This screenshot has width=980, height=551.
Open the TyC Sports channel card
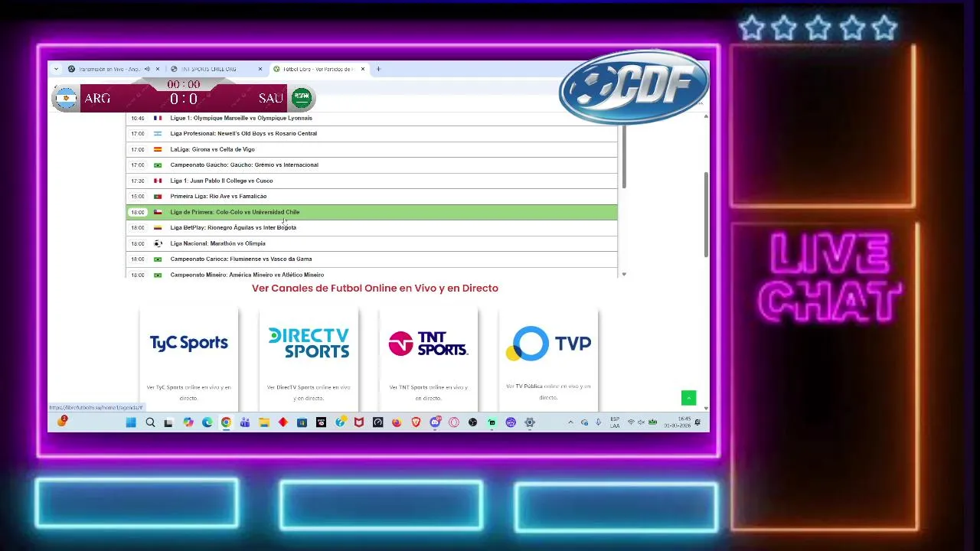(x=189, y=360)
